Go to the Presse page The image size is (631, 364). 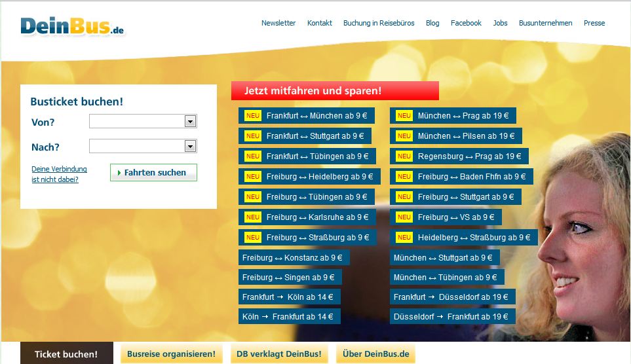[594, 23]
